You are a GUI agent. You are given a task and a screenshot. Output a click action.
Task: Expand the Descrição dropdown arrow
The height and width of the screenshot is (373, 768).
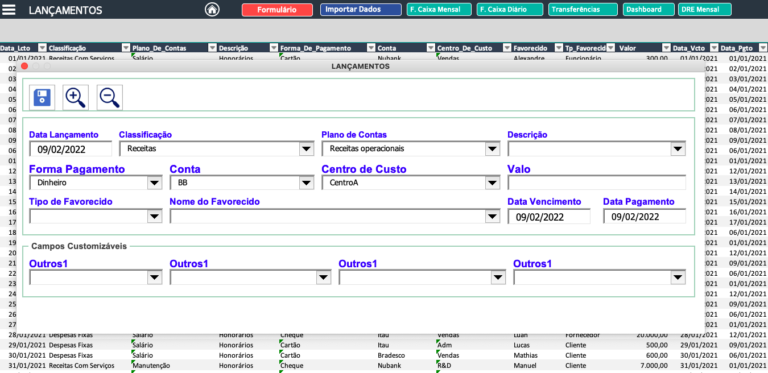click(678, 149)
